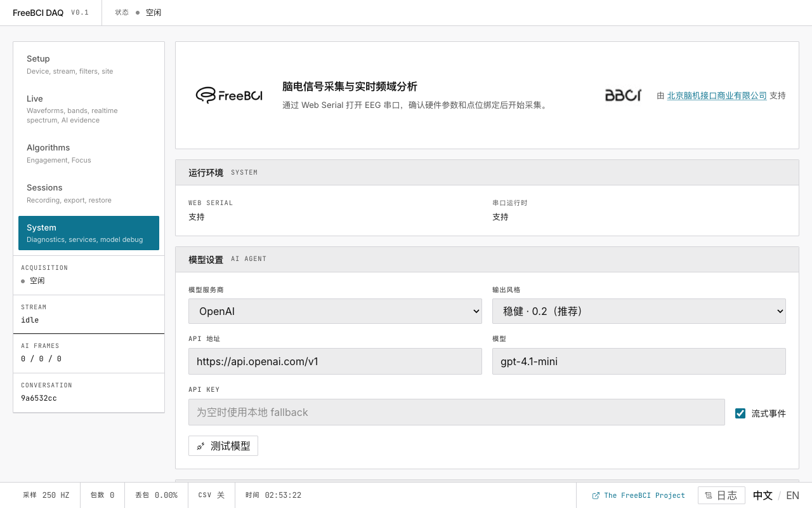Open the 北京脑机接口商业有限公司 link
Viewport: 812px width, 508px height.
[717, 95]
